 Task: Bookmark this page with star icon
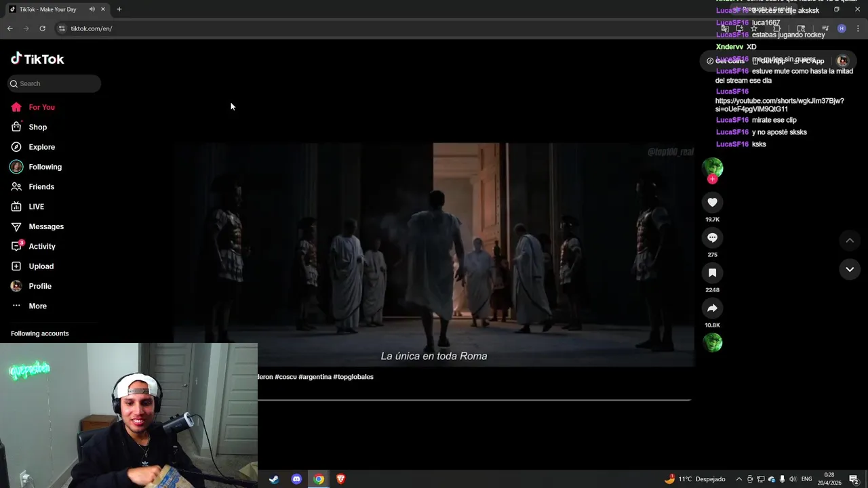[753, 28]
